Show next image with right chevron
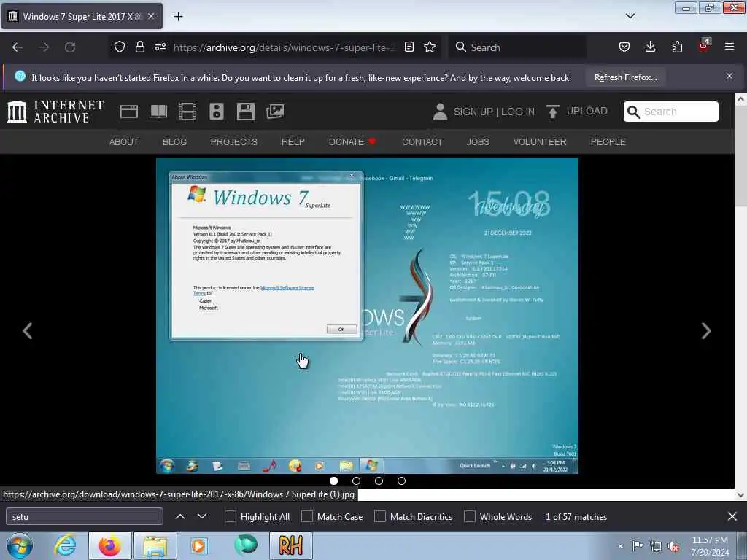747x560 pixels. click(x=706, y=331)
